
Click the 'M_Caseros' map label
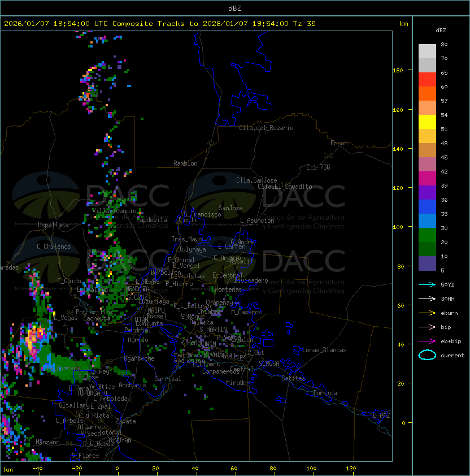(x=246, y=312)
